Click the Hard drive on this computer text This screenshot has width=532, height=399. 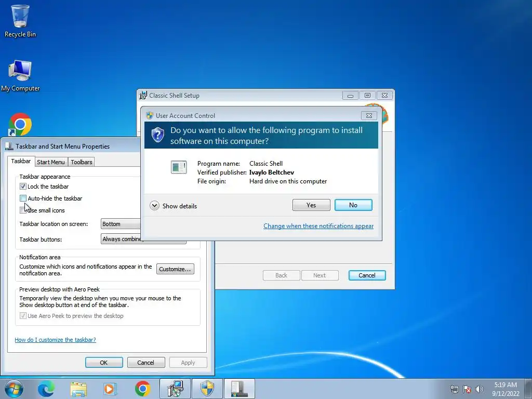coord(288,181)
